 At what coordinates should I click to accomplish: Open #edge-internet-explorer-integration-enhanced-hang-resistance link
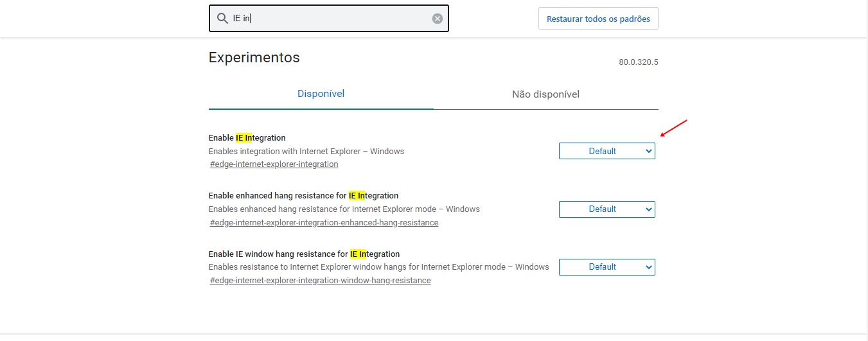[324, 223]
